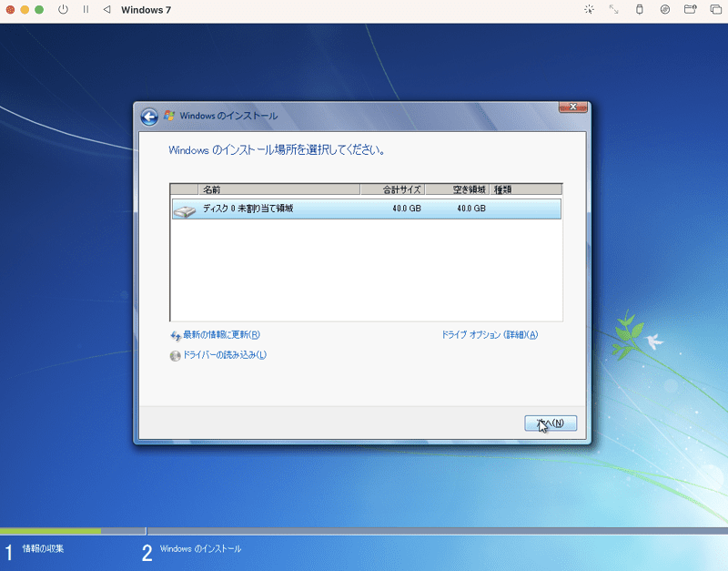This screenshot has width=728, height=571.
Task: Open ドライブ オプション (詳細)(A) link
Action: pyautogui.click(x=490, y=335)
